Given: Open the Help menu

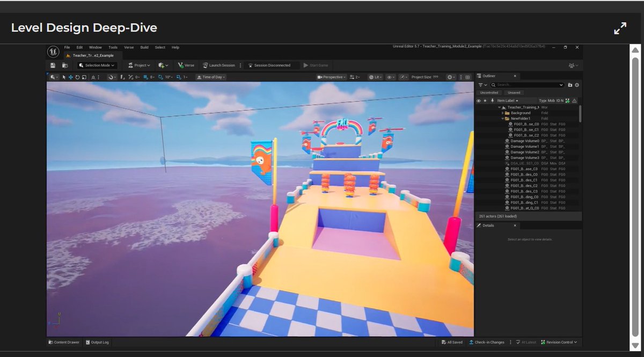Looking at the screenshot, I should (x=175, y=47).
